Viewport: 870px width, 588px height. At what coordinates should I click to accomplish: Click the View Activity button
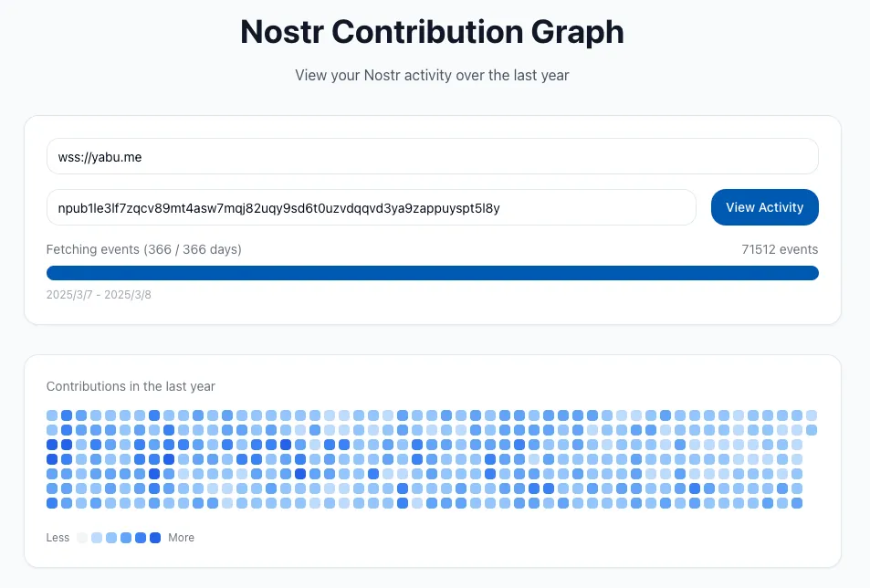tap(764, 207)
